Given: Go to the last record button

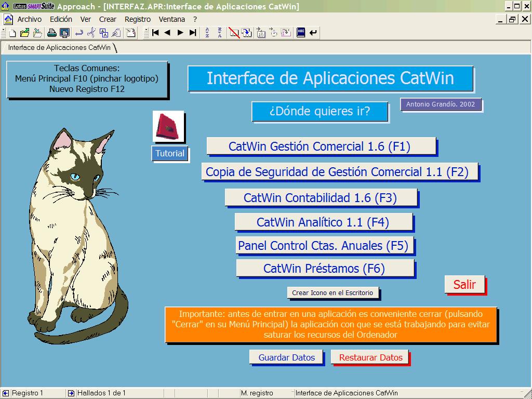Looking at the screenshot, I should [x=193, y=33].
